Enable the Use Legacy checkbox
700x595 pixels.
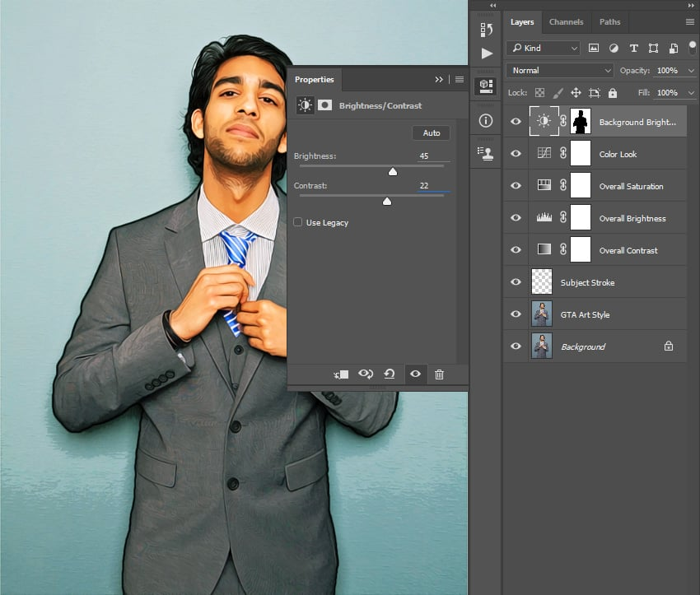298,222
